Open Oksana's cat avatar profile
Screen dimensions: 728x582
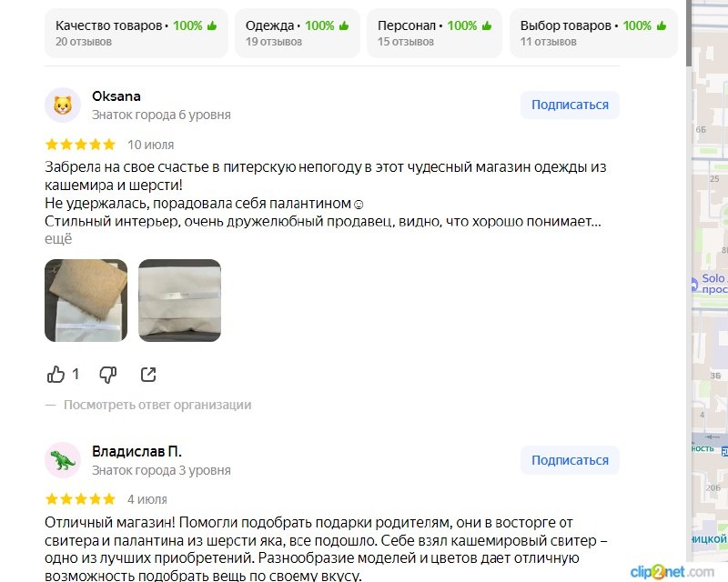point(63,105)
